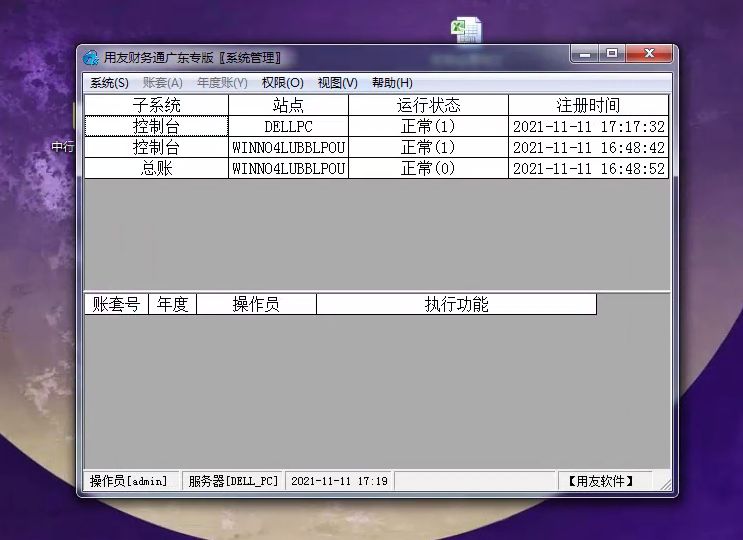Click the 操作员 column header
Screen dimensions: 743x540
(256, 304)
